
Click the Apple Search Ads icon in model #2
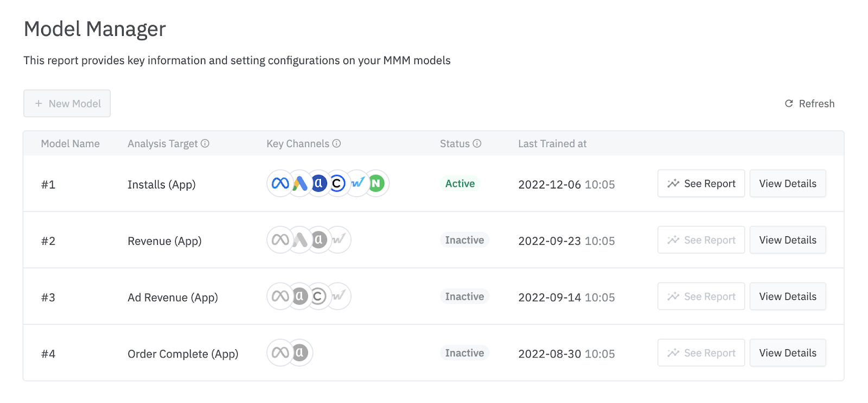318,240
